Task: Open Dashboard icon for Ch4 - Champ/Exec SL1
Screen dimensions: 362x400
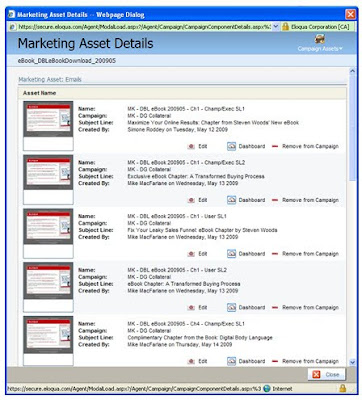Action: click(231, 361)
